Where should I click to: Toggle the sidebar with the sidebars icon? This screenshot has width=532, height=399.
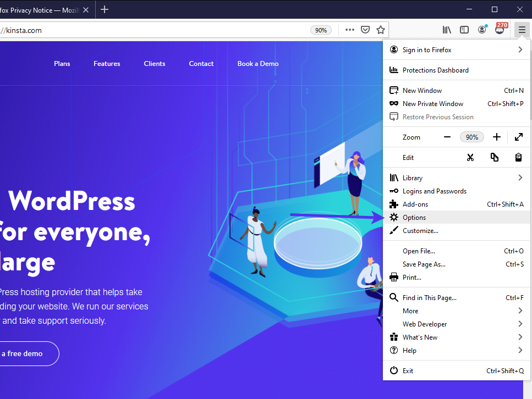pos(464,30)
